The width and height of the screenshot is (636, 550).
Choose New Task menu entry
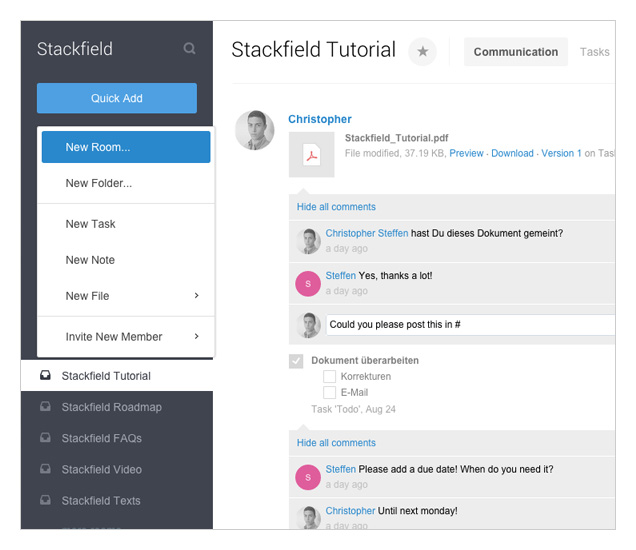click(126, 224)
